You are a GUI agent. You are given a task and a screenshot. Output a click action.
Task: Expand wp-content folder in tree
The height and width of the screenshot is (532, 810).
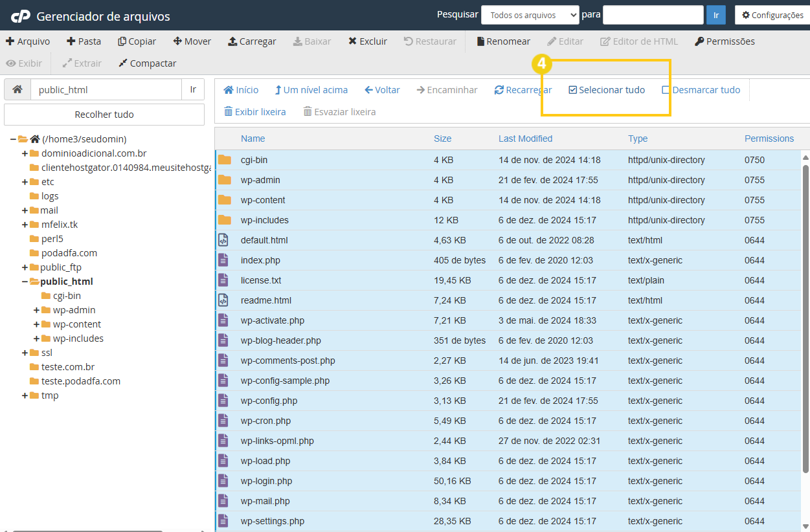pyautogui.click(x=36, y=324)
